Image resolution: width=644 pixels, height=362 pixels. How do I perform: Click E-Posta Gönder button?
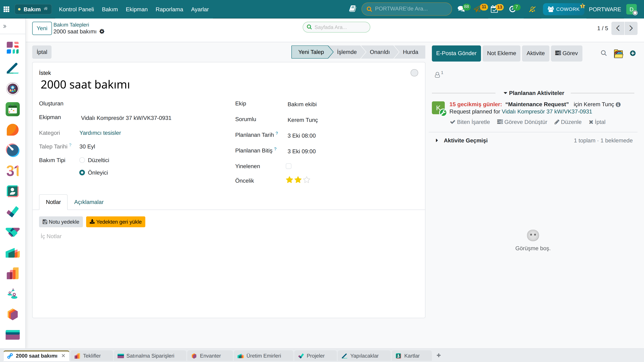[x=456, y=53]
